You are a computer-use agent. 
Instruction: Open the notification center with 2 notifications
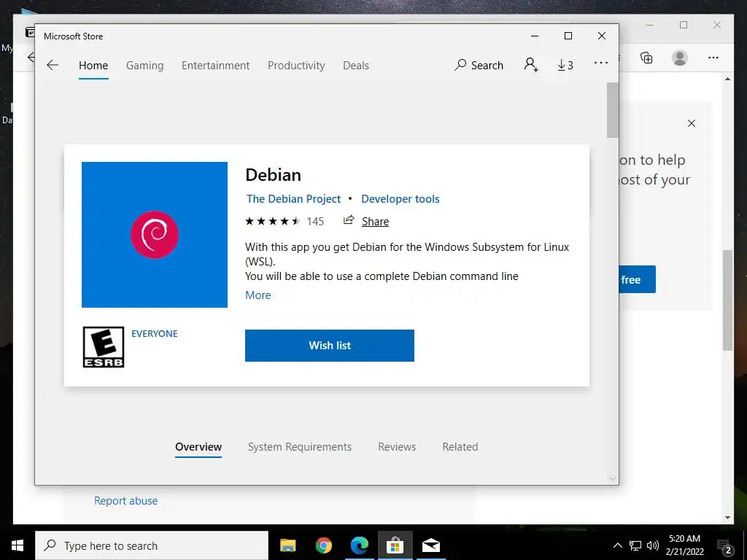click(724, 546)
